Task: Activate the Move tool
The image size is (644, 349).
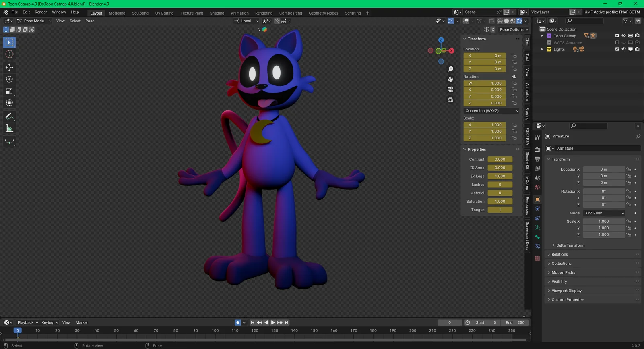Action: [x=9, y=67]
